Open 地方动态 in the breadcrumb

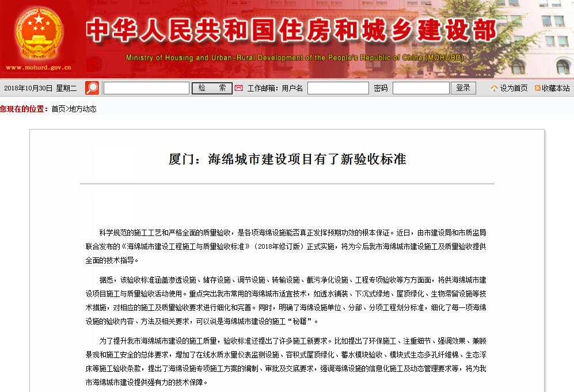tap(83, 109)
